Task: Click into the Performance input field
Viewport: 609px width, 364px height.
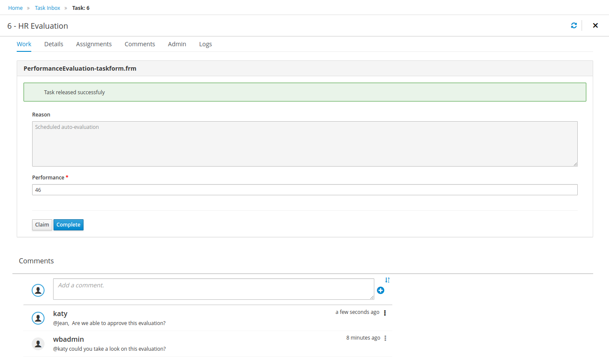Action: (x=304, y=190)
